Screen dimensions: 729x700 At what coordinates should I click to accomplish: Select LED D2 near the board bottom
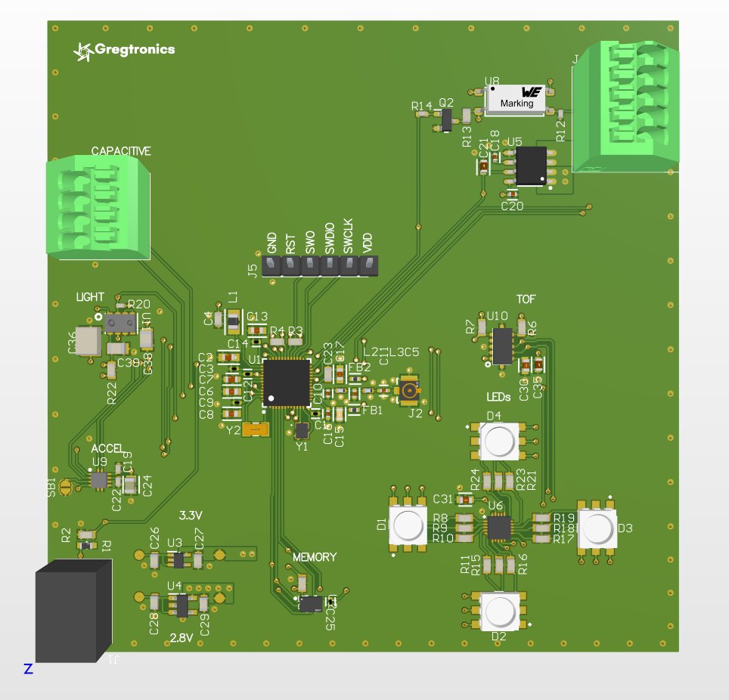499,612
